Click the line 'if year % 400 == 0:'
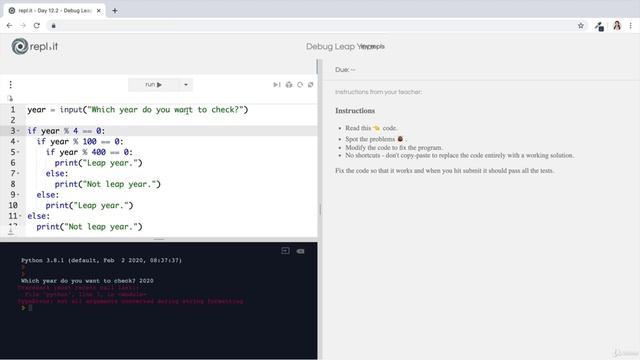 89,152
